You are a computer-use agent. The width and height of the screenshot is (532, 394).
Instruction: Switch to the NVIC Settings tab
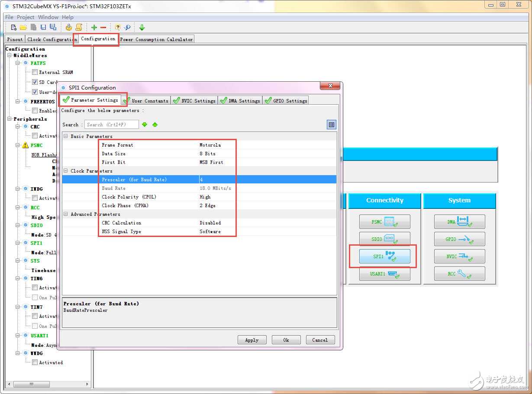(194, 101)
